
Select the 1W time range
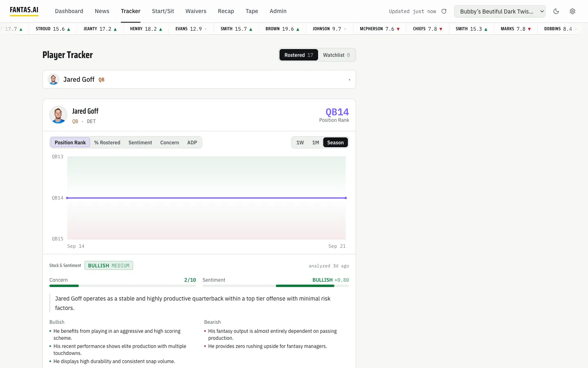[x=300, y=143]
